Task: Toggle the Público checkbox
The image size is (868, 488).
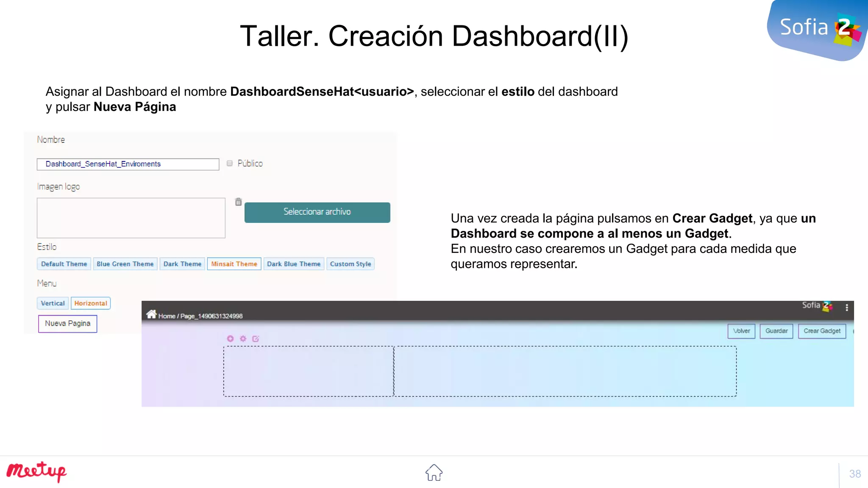Action: [230, 163]
